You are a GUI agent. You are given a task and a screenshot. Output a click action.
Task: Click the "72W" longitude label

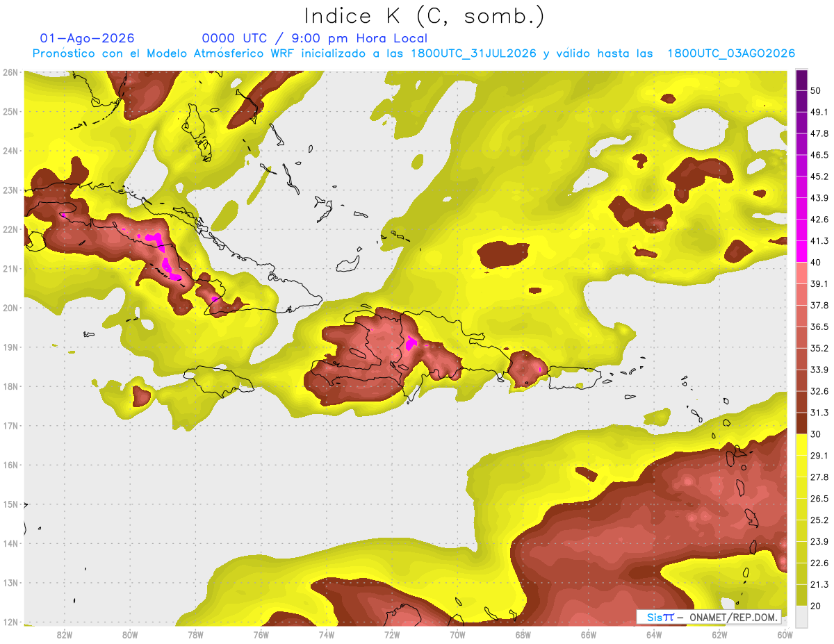tap(392, 634)
